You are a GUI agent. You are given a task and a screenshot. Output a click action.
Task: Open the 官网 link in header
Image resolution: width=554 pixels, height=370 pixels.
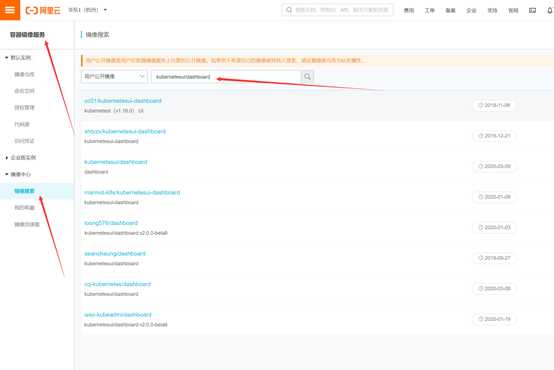click(513, 11)
